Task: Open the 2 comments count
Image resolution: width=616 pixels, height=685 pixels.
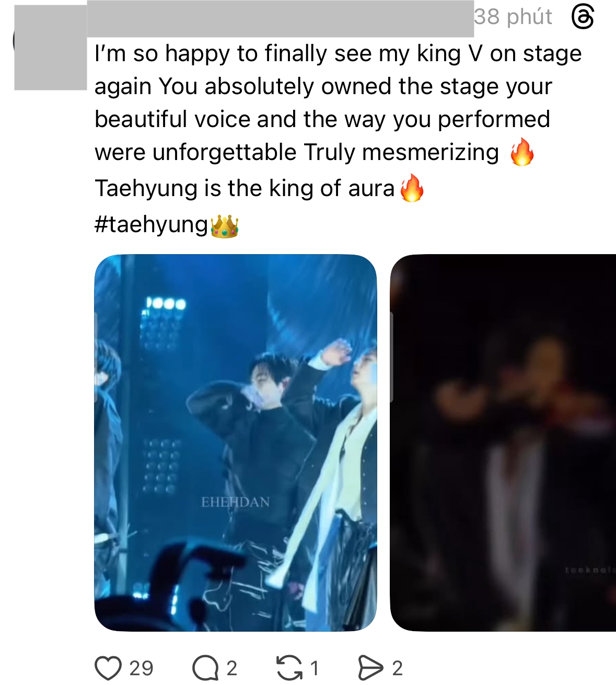Action: pos(230,667)
